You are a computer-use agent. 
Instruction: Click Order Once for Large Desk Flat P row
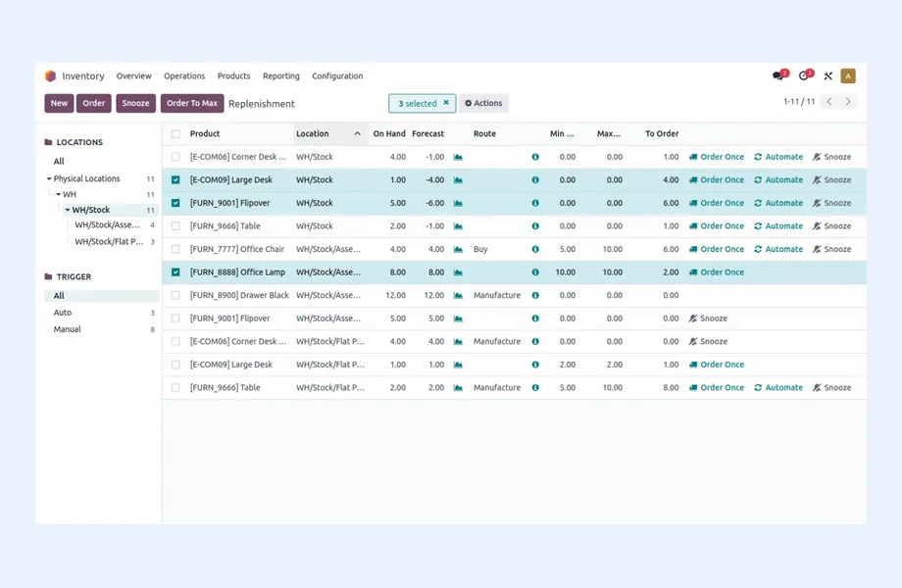tap(716, 365)
